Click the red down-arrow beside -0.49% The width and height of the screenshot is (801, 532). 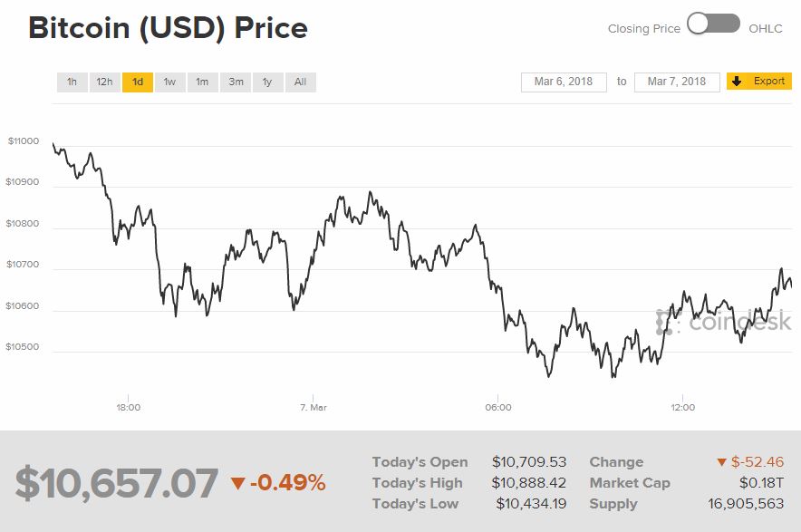tap(237, 484)
